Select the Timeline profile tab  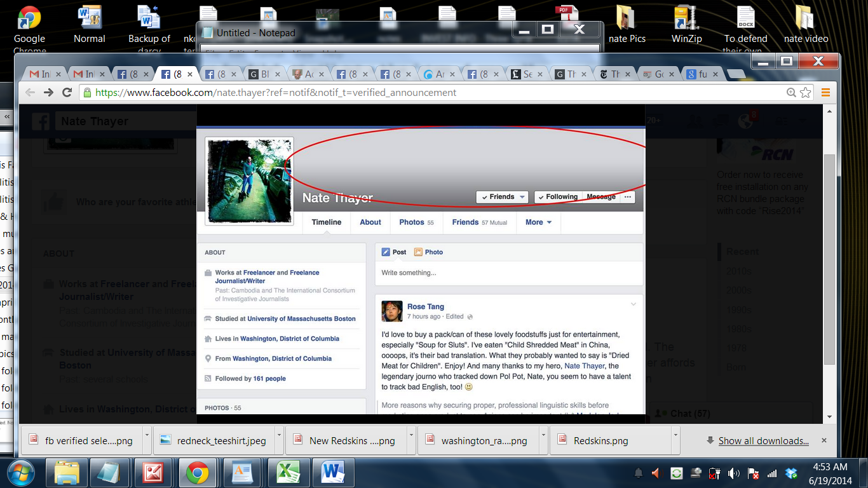327,222
